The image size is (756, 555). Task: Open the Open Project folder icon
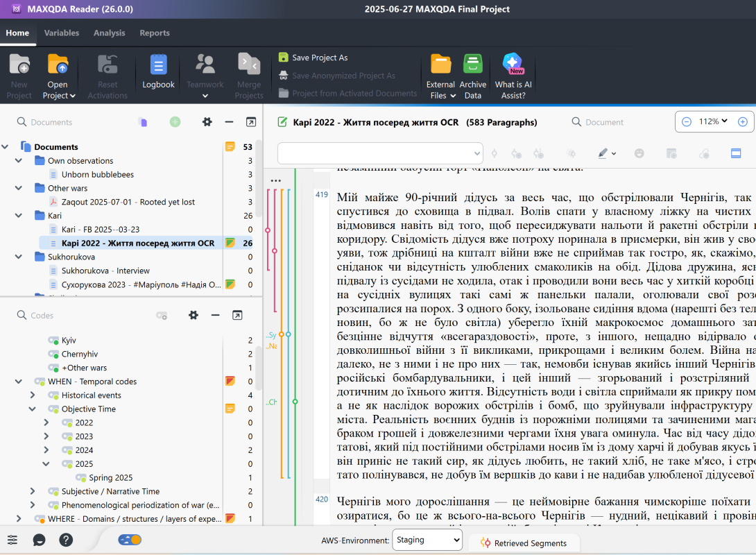58,65
